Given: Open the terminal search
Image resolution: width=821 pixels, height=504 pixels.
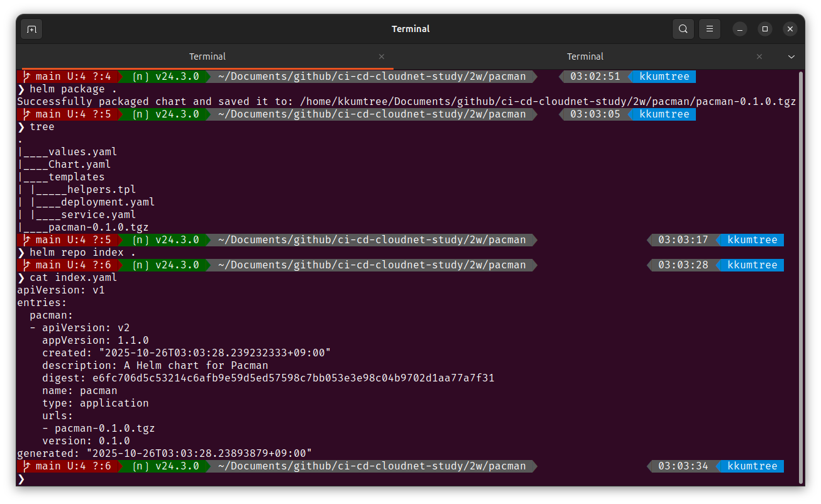Looking at the screenshot, I should pos(683,29).
